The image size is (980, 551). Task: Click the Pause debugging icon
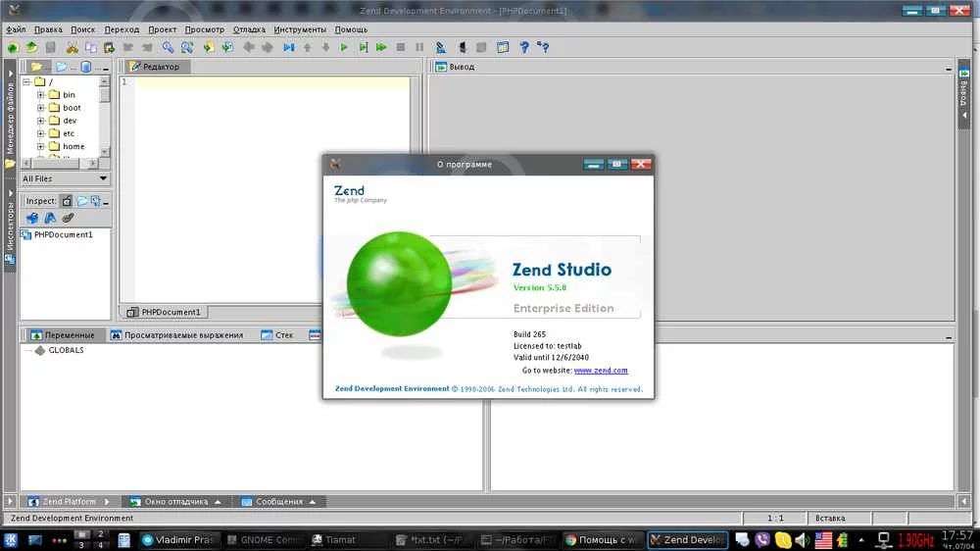pyautogui.click(x=419, y=47)
